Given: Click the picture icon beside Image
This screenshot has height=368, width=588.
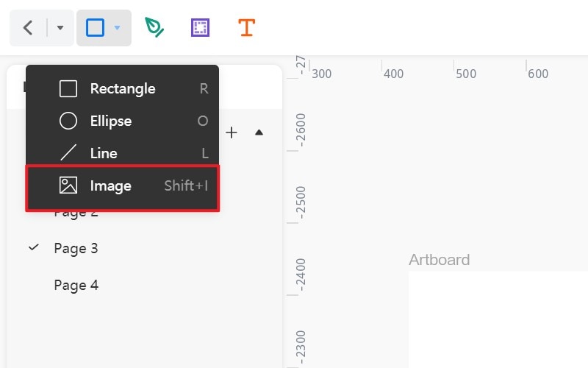Looking at the screenshot, I should (68, 185).
